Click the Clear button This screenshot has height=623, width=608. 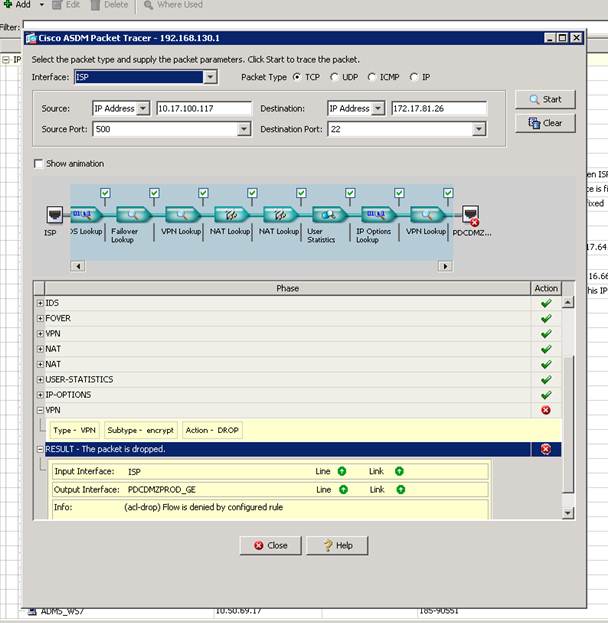pyautogui.click(x=545, y=123)
